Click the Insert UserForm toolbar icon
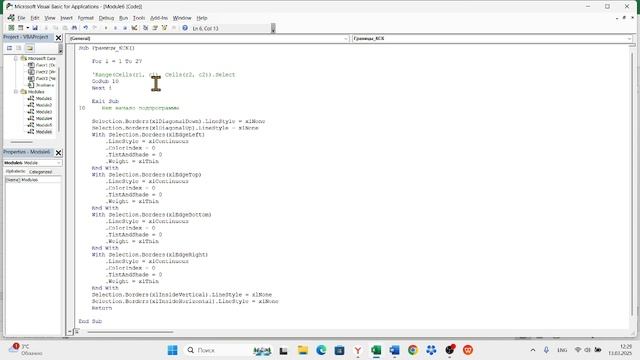This screenshot has height=360, width=640. (x=20, y=28)
